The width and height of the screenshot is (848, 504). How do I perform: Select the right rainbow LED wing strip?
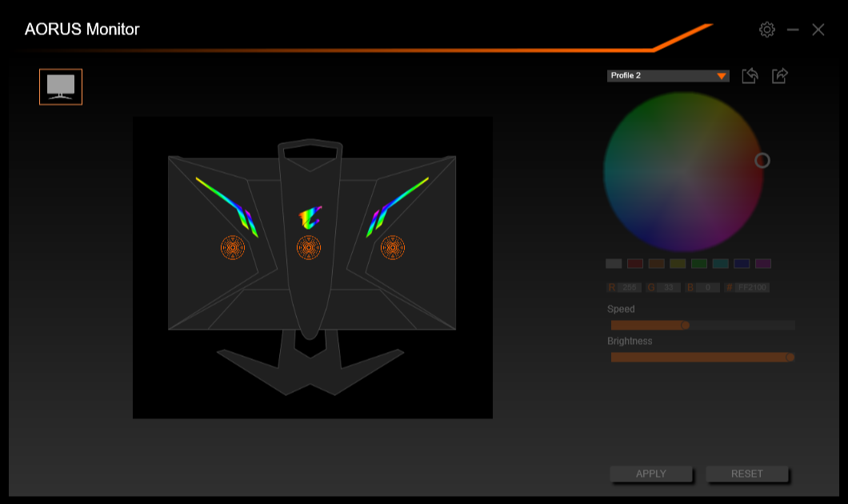397,207
